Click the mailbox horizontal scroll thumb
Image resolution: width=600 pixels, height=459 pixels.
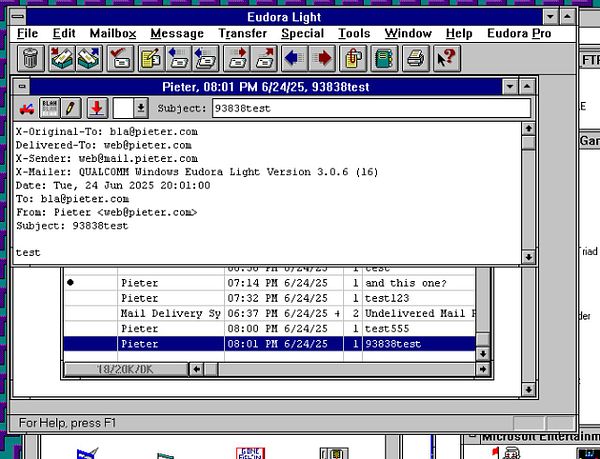(x=211, y=369)
